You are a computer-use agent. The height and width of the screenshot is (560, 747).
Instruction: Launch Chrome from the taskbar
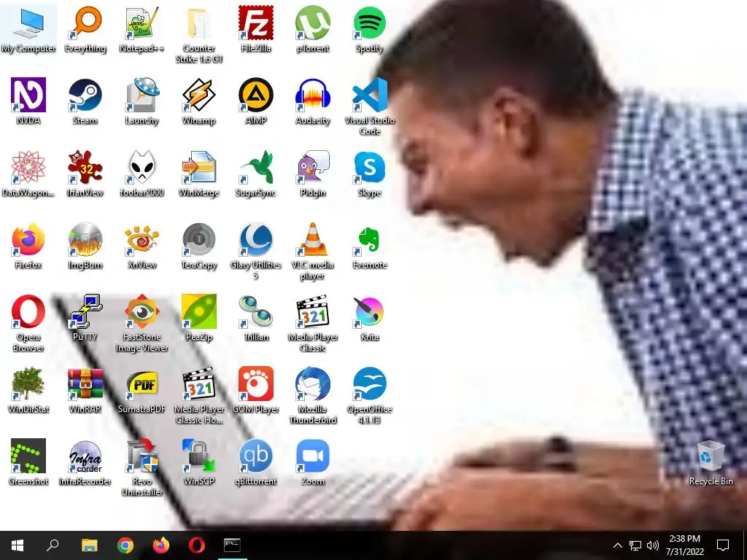click(x=125, y=545)
